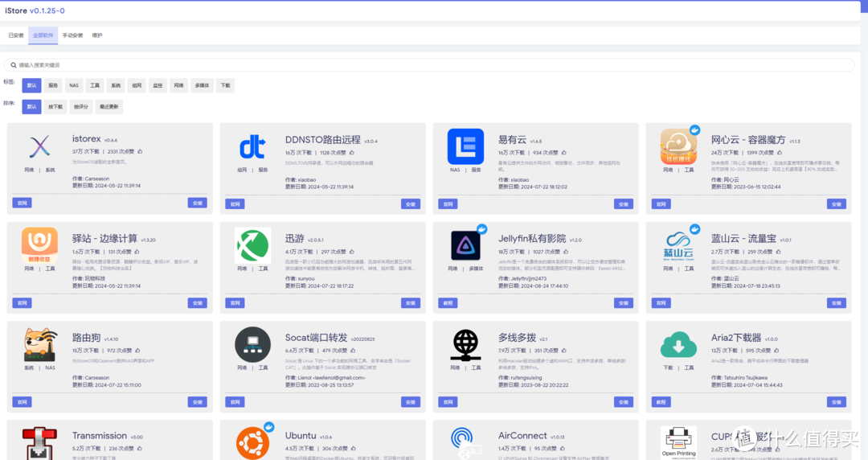Viewport: 868px width, 460px height.
Task: Open the 手动安装 tab
Action: click(x=72, y=35)
